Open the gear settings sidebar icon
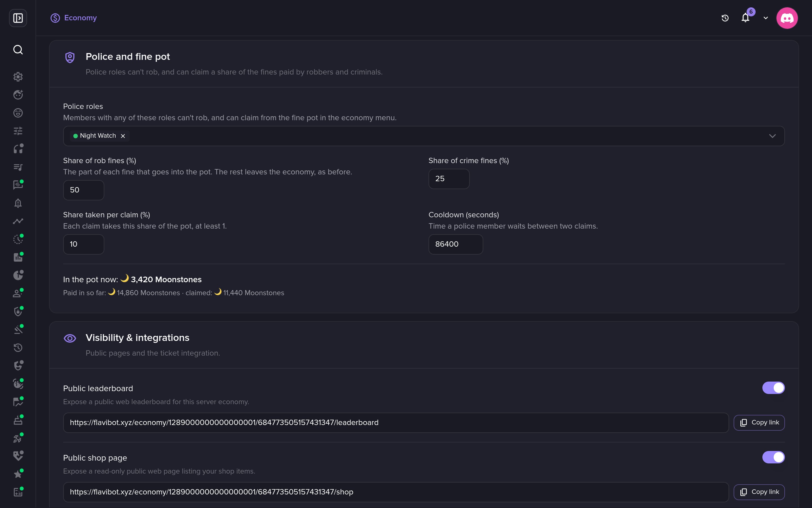Screen dimensions: 812x508 (x=18, y=76)
